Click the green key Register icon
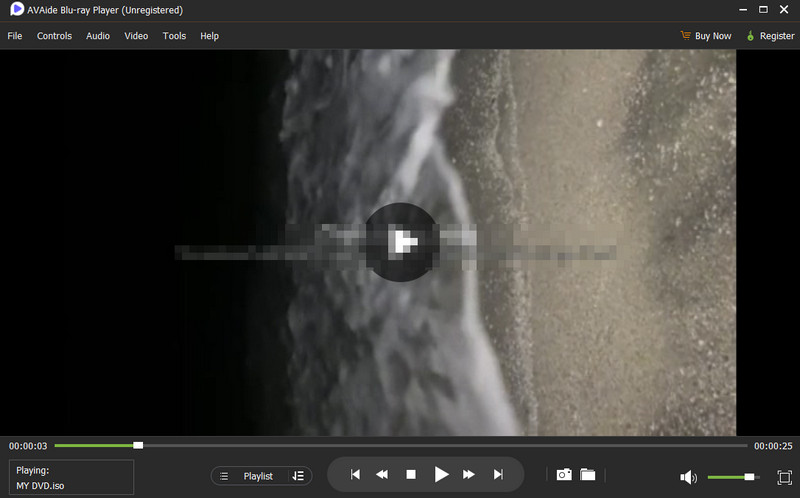This screenshot has width=800, height=498. (750, 36)
